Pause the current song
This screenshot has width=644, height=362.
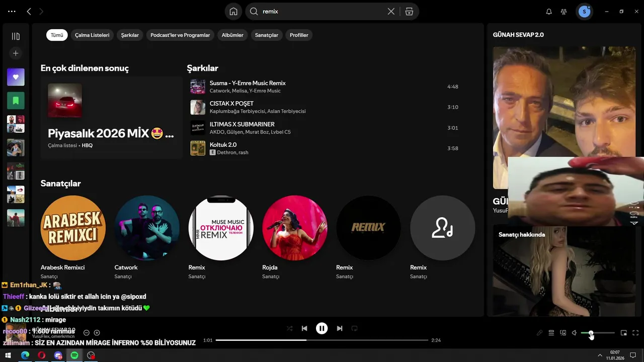pos(322,328)
